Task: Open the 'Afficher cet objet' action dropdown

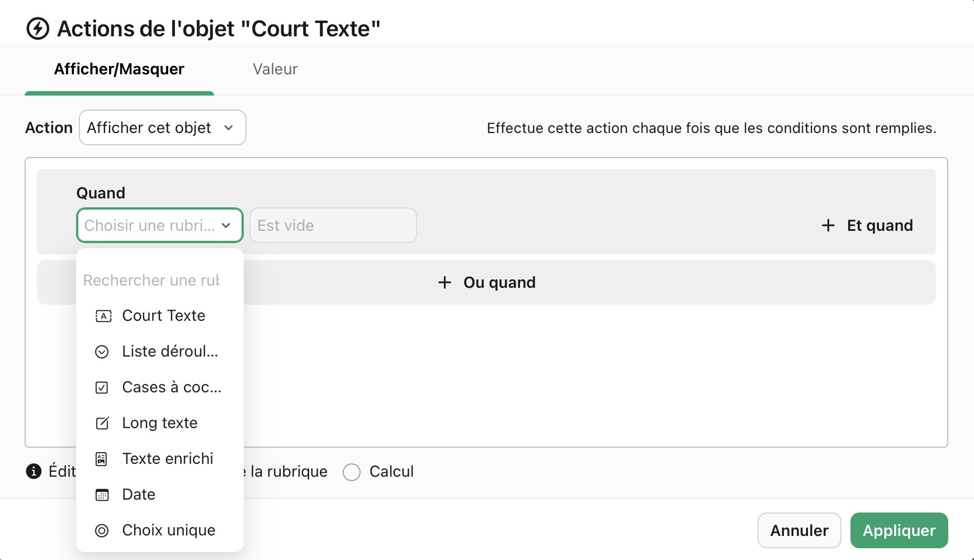Action: point(162,127)
